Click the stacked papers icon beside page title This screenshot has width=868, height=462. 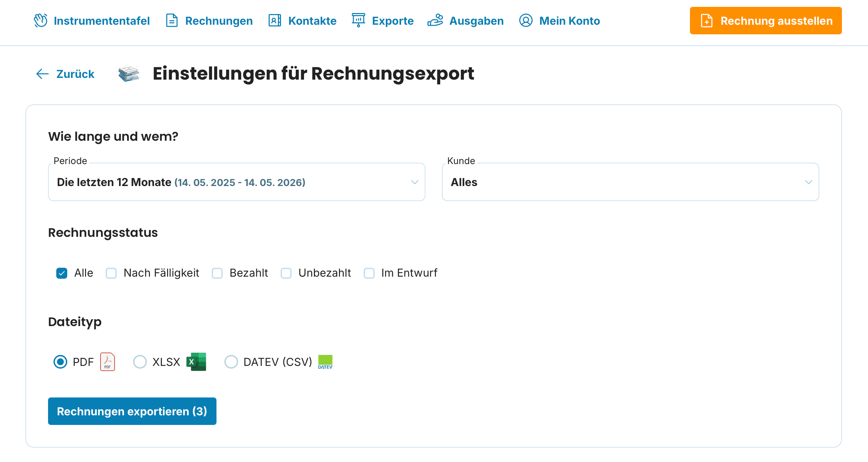129,73
